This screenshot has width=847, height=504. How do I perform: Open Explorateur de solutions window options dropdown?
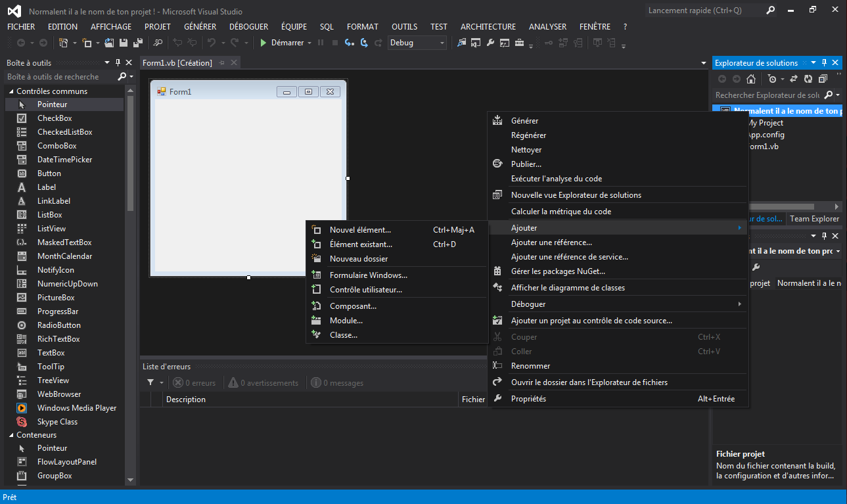(x=813, y=63)
